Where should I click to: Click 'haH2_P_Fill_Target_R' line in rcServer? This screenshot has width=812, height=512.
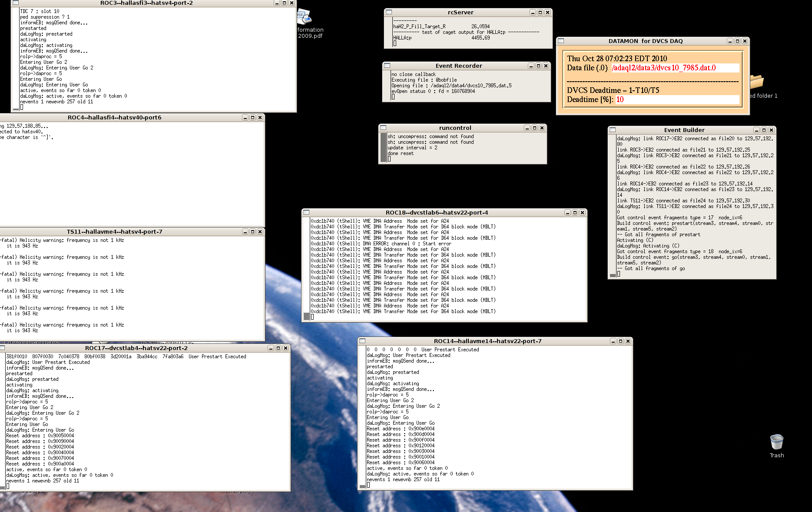pos(441,26)
